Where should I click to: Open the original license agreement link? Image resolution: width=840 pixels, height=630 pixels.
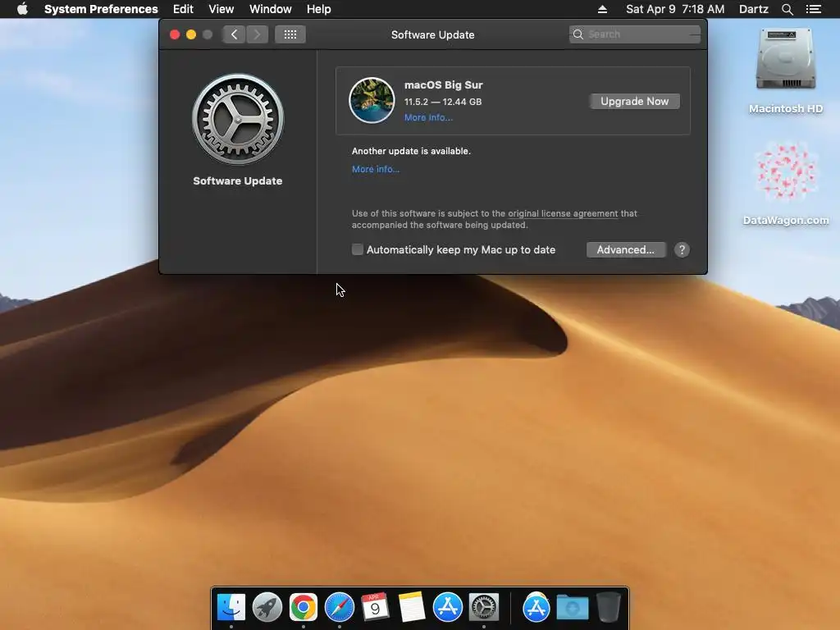click(x=563, y=213)
